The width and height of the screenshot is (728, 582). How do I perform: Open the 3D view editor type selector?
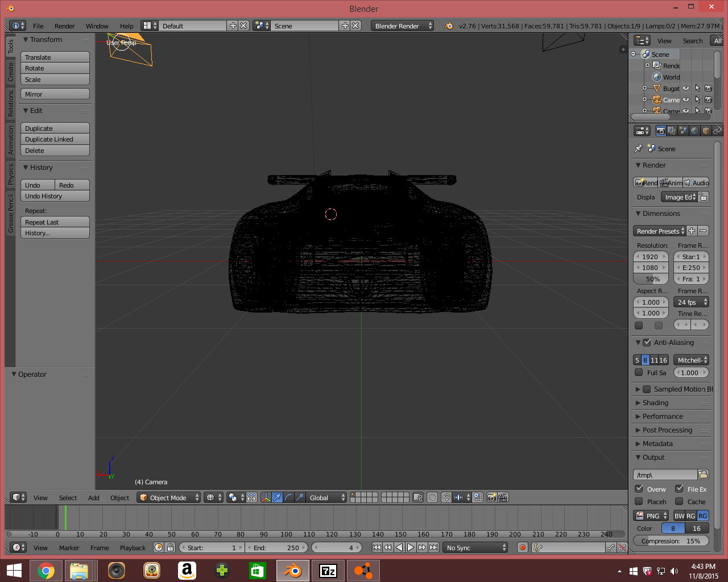(x=19, y=497)
